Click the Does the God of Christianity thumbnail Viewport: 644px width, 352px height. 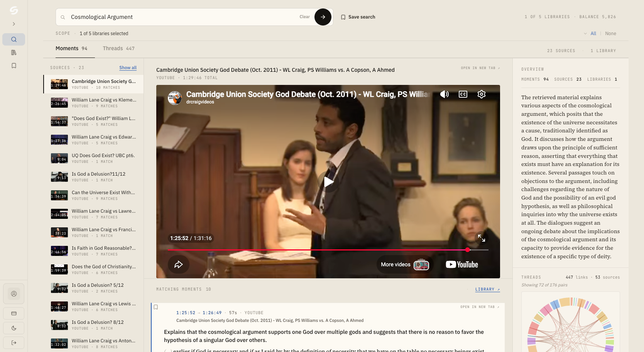point(59,269)
